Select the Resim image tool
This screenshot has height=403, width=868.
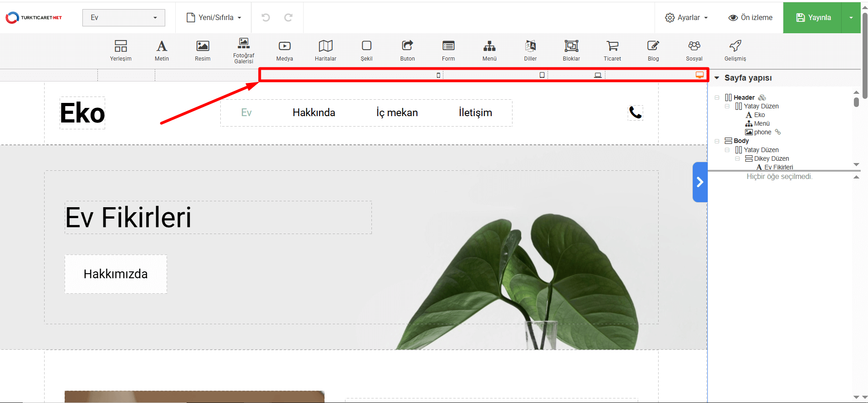[x=203, y=50]
